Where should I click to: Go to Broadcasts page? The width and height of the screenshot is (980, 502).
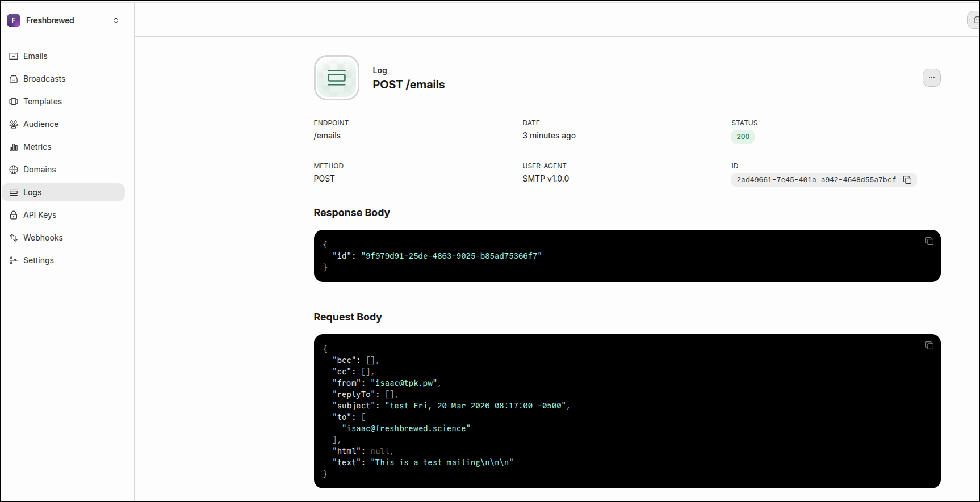[x=44, y=79]
